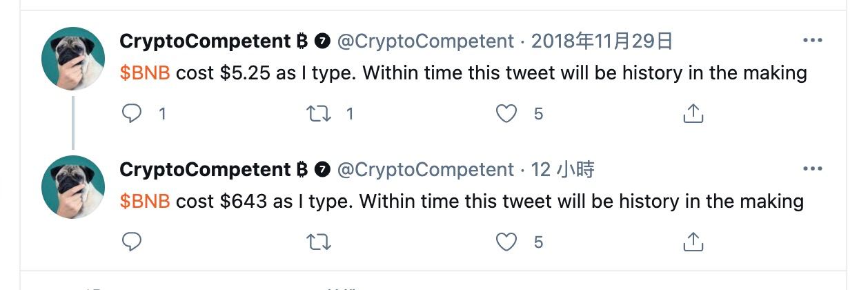Select the verified badge on the first tweet
Screen dimensions: 868x290
click(x=322, y=41)
